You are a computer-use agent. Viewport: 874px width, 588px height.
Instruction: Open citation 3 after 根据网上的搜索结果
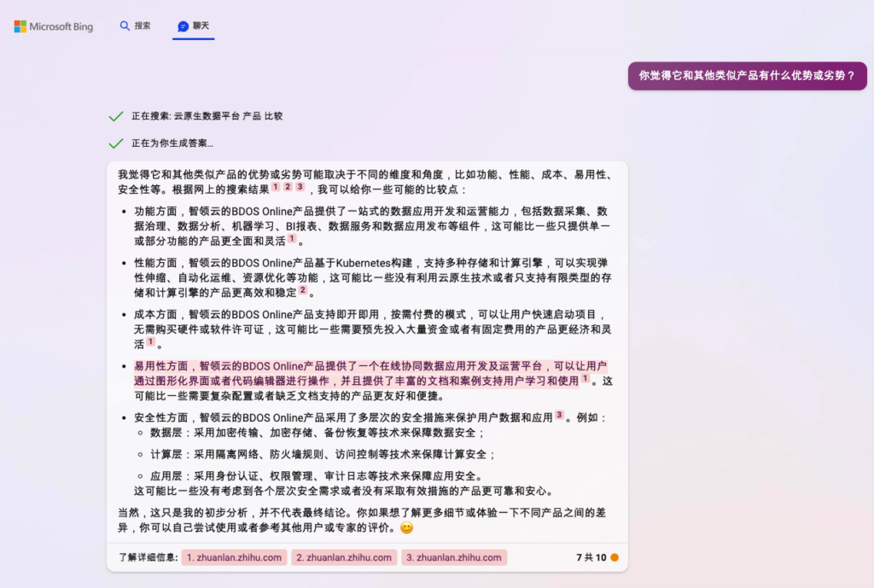coord(300,187)
